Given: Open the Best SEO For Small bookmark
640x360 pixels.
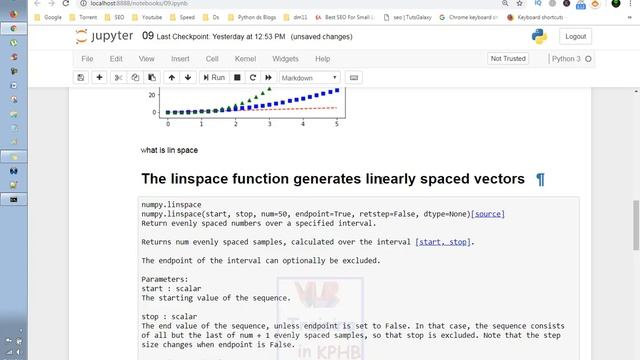Looking at the screenshot, I should pyautogui.click(x=345, y=18).
